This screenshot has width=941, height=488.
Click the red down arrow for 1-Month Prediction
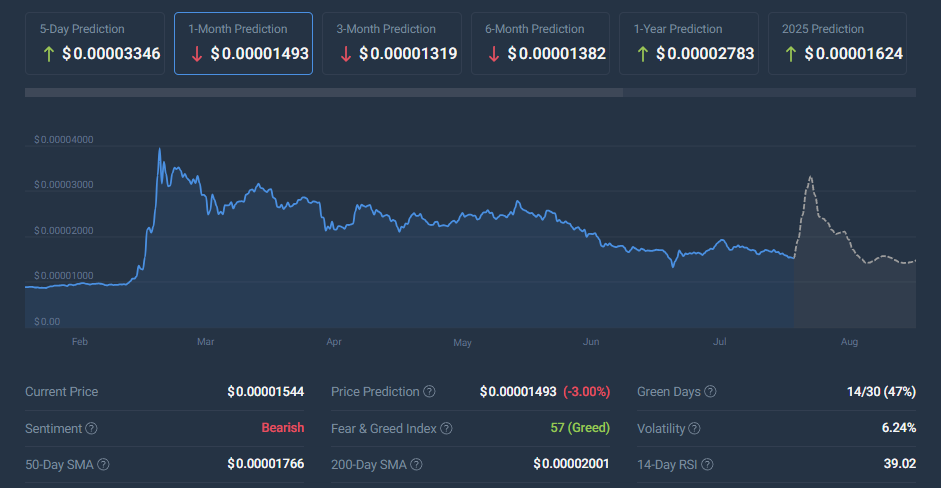tap(197, 54)
